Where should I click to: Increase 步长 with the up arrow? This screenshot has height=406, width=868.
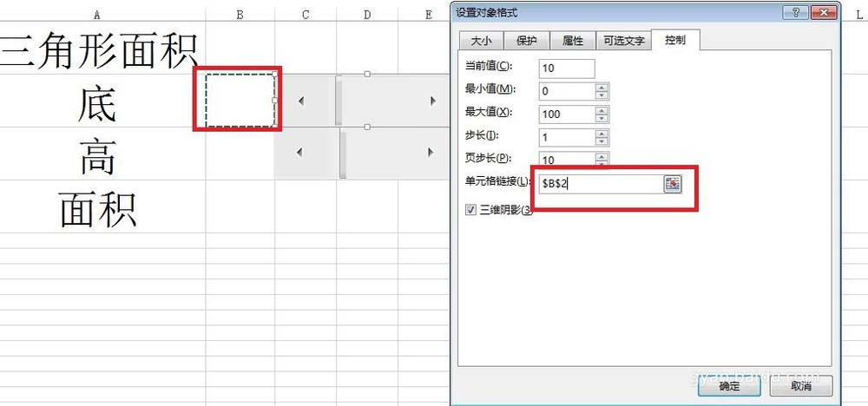click(x=602, y=134)
